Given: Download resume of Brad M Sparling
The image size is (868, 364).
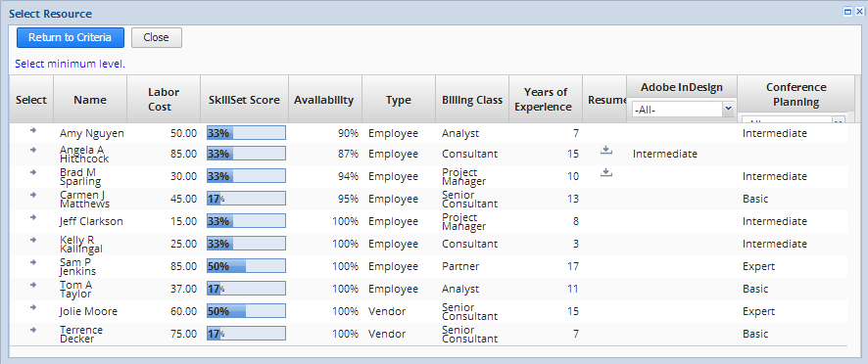Looking at the screenshot, I should click(x=606, y=172).
